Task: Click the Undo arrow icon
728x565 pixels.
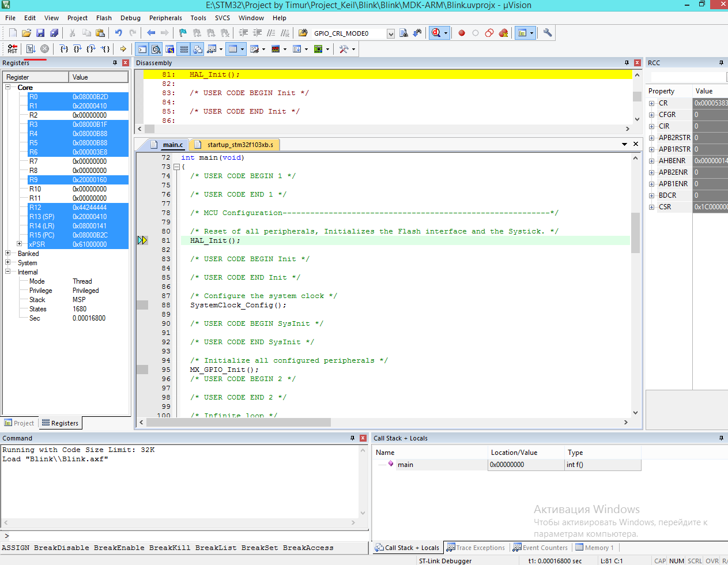Action: click(x=118, y=33)
